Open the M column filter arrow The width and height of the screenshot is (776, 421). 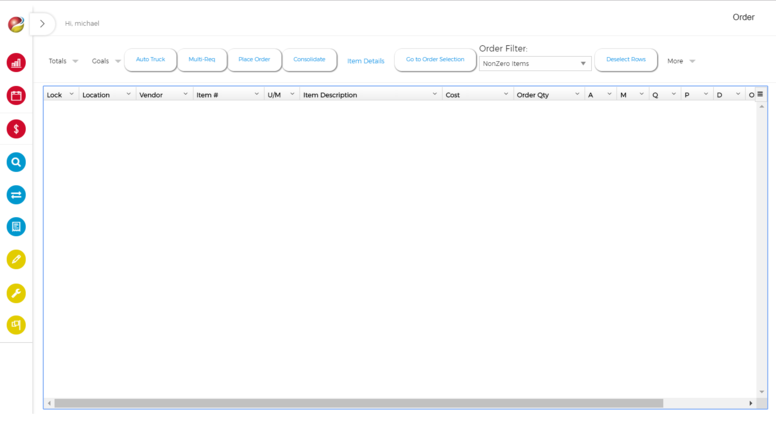(x=641, y=94)
